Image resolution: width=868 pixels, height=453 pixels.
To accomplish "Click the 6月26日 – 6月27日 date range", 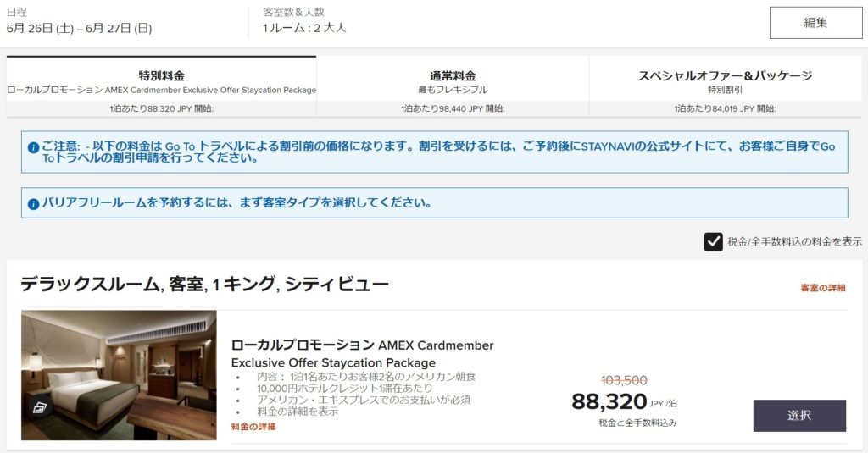I will pyautogui.click(x=79, y=28).
